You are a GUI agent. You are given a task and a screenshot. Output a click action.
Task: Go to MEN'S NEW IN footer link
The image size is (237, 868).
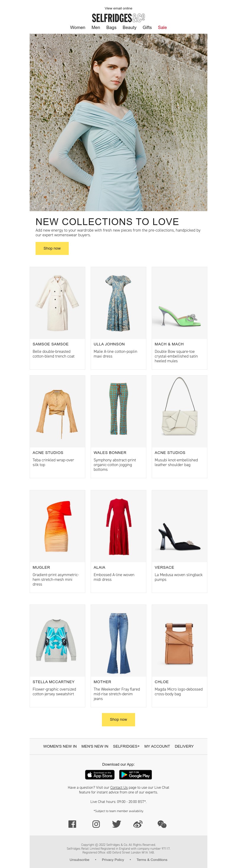click(x=95, y=746)
